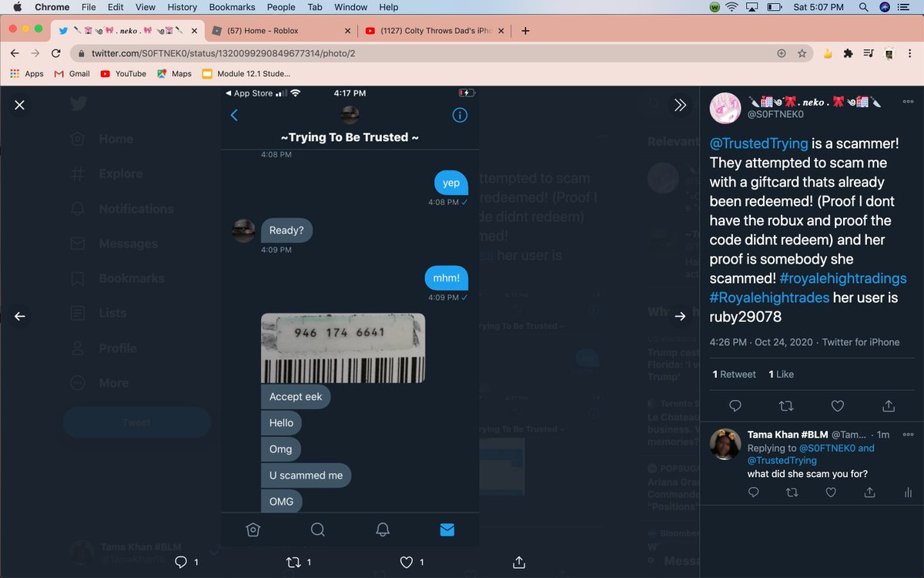The width and height of the screenshot is (924, 578).
Task: Click the 'U scammed me' message bubble
Action: tap(306, 476)
